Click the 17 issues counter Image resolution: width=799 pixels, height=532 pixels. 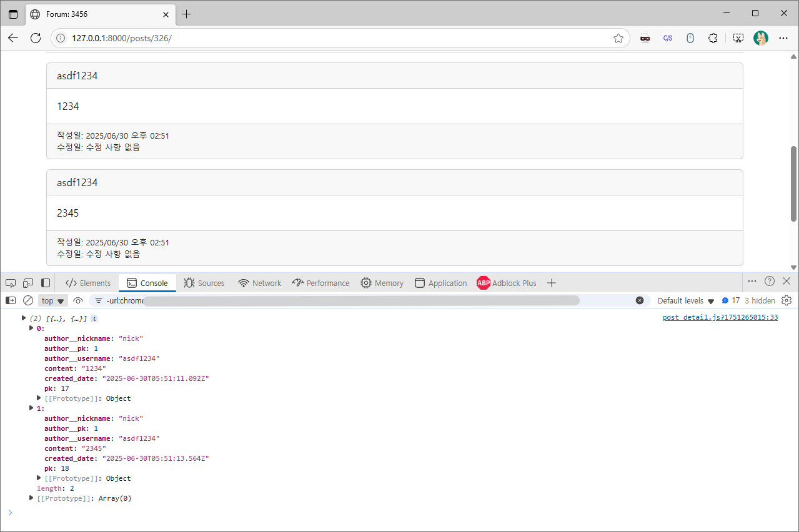click(x=731, y=300)
